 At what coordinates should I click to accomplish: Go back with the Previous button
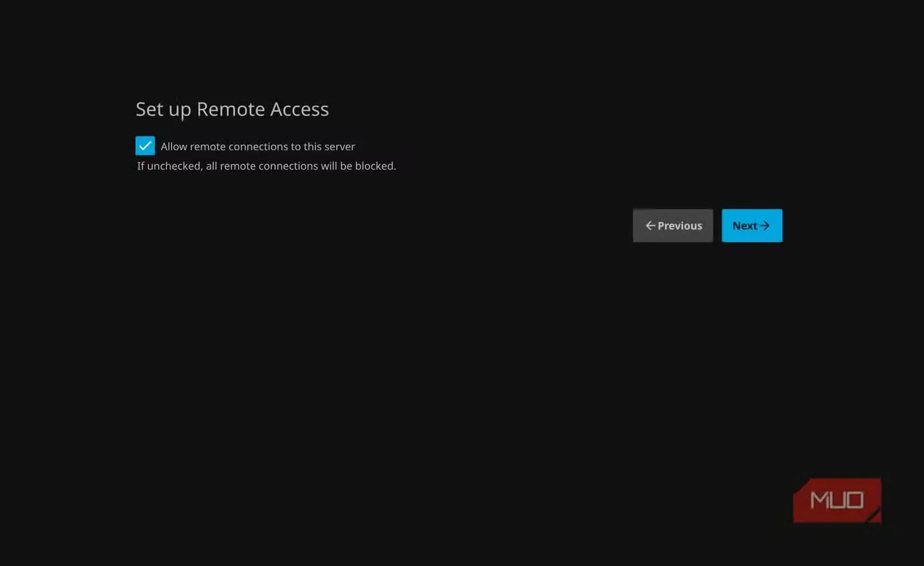coord(672,225)
